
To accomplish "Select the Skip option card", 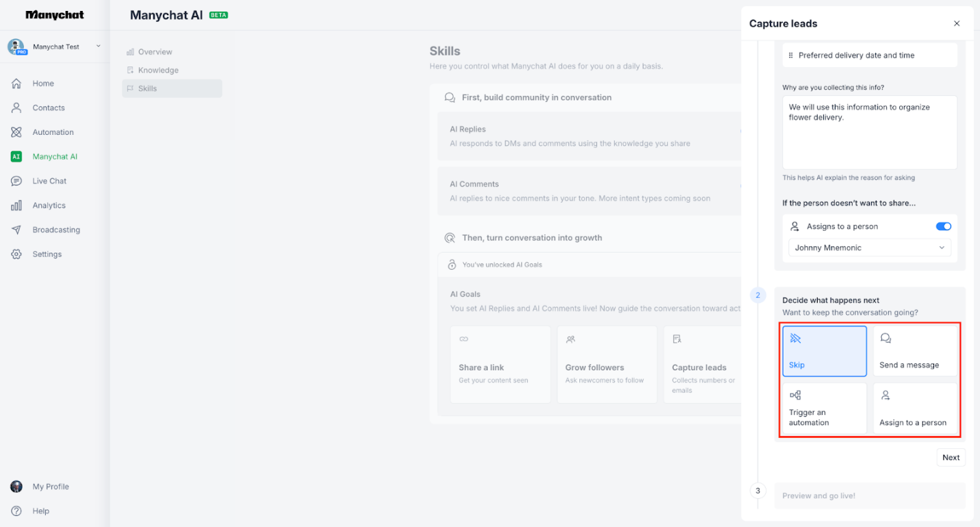I will point(824,350).
